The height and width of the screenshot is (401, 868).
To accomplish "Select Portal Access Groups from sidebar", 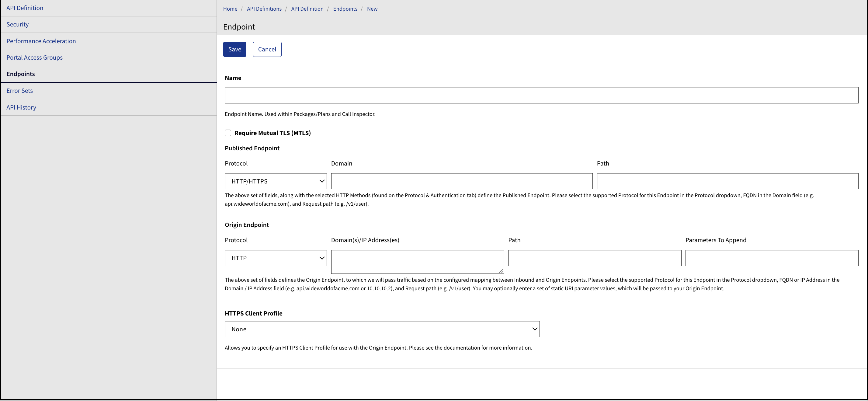I will click(34, 57).
